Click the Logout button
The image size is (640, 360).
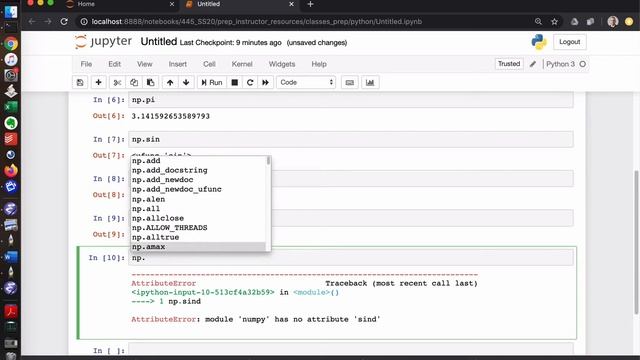(569, 42)
